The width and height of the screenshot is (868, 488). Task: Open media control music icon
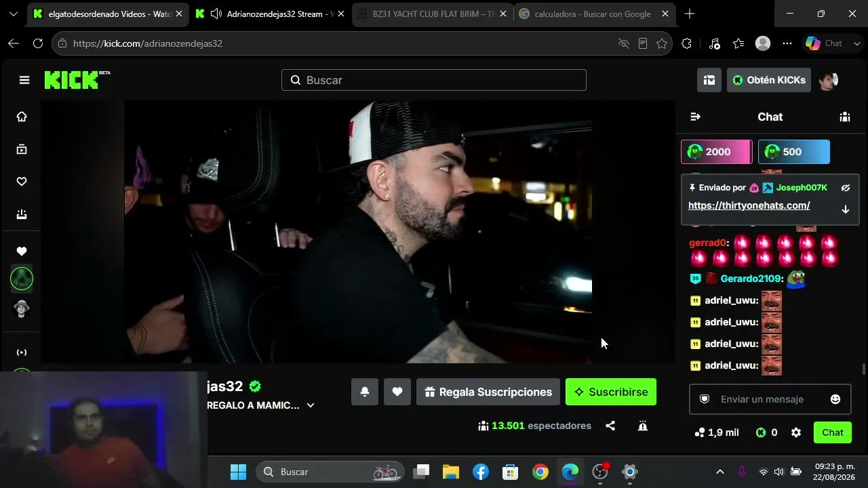pos(714,43)
